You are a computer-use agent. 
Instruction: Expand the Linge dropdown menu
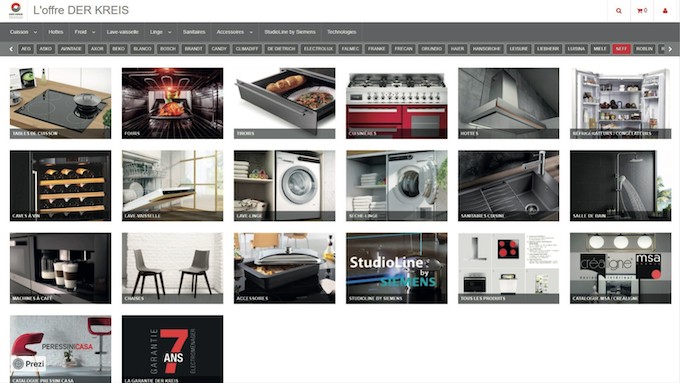pos(160,32)
